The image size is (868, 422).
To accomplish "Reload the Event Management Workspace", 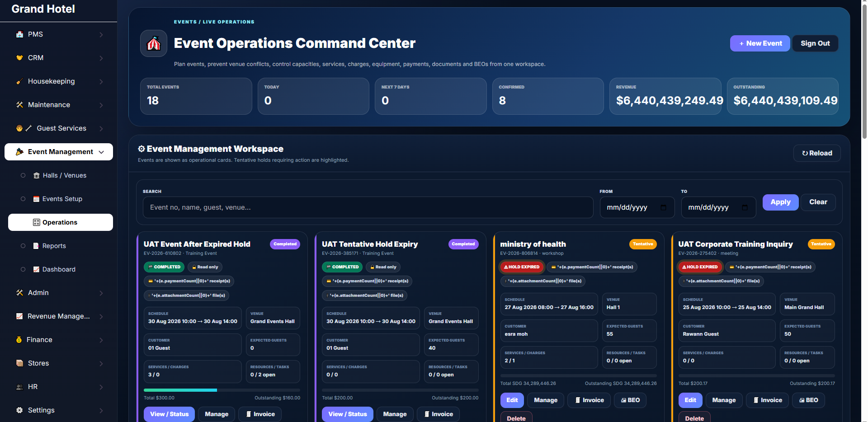I will pos(817,153).
